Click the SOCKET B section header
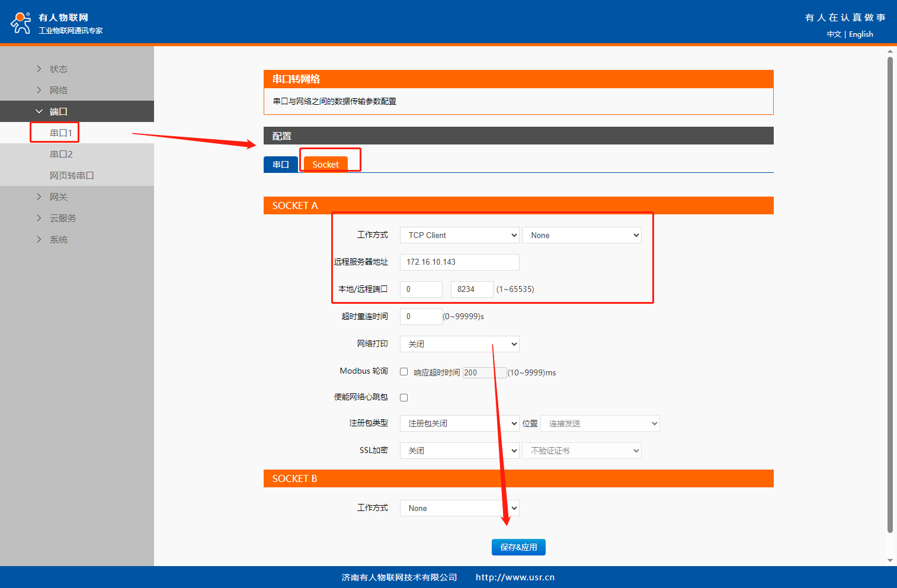 click(x=518, y=478)
